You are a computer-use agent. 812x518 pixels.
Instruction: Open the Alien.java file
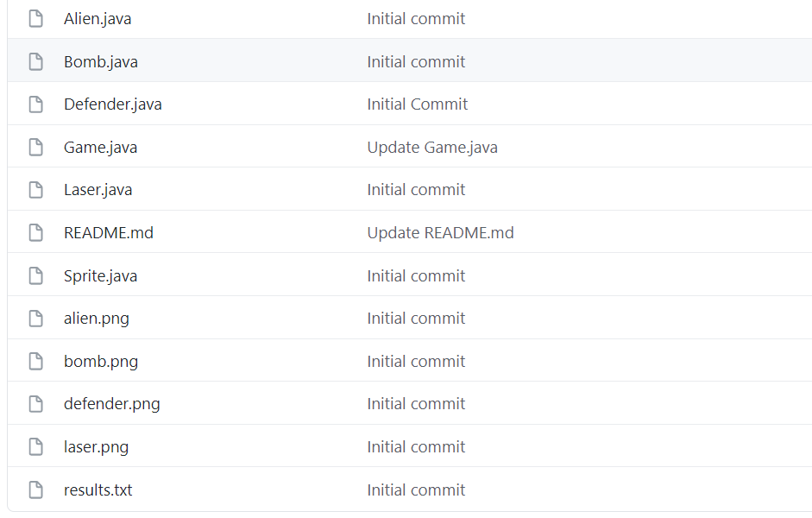tap(98, 19)
